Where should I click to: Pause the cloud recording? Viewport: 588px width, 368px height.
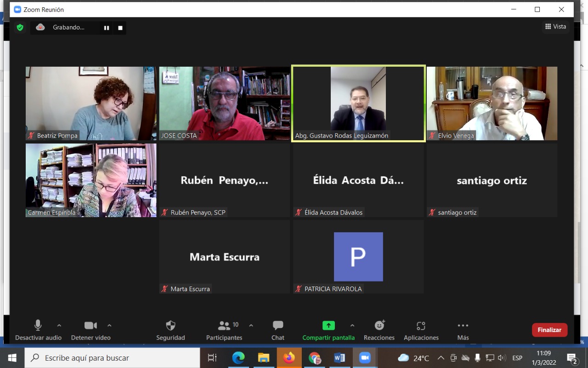point(107,28)
